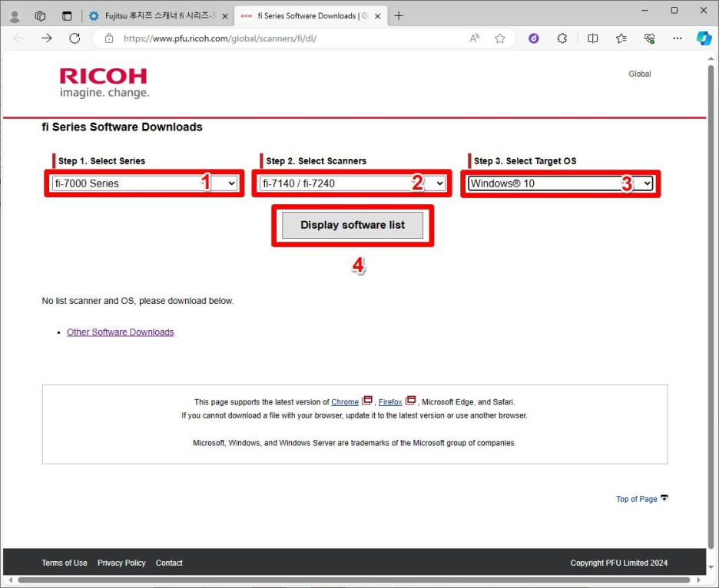719x588 pixels.
Task: Open the browser profile icon
Action: coord(15,16)
